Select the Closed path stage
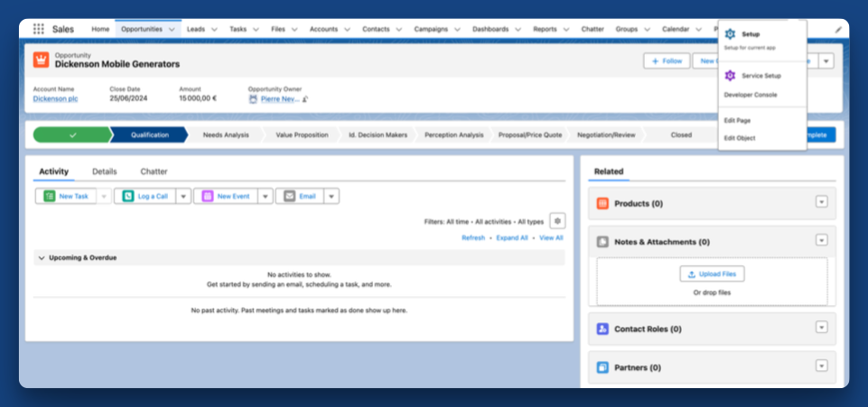Viewport: 868px width, 407px height. pyautogui.click(x=681, y=135)
